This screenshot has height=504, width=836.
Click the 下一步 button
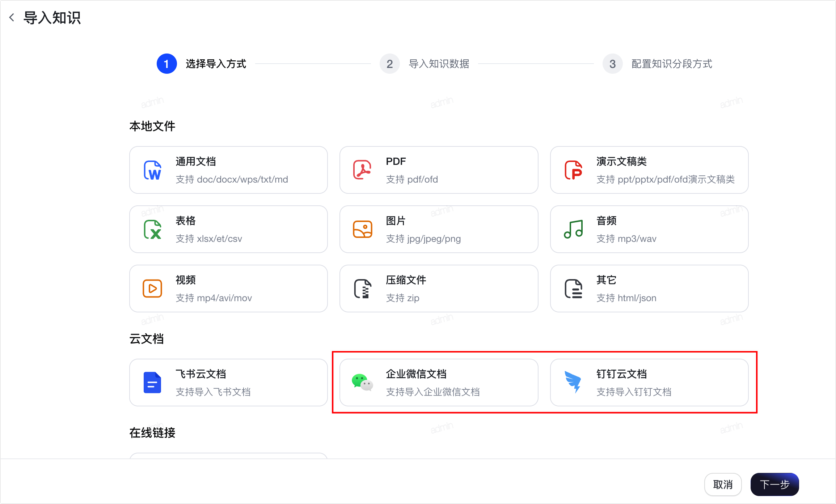(774, 484)
